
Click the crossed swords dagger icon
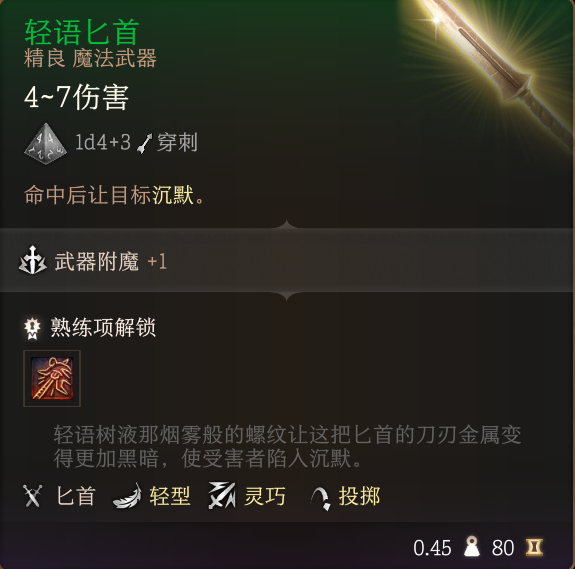click(33, 496)
